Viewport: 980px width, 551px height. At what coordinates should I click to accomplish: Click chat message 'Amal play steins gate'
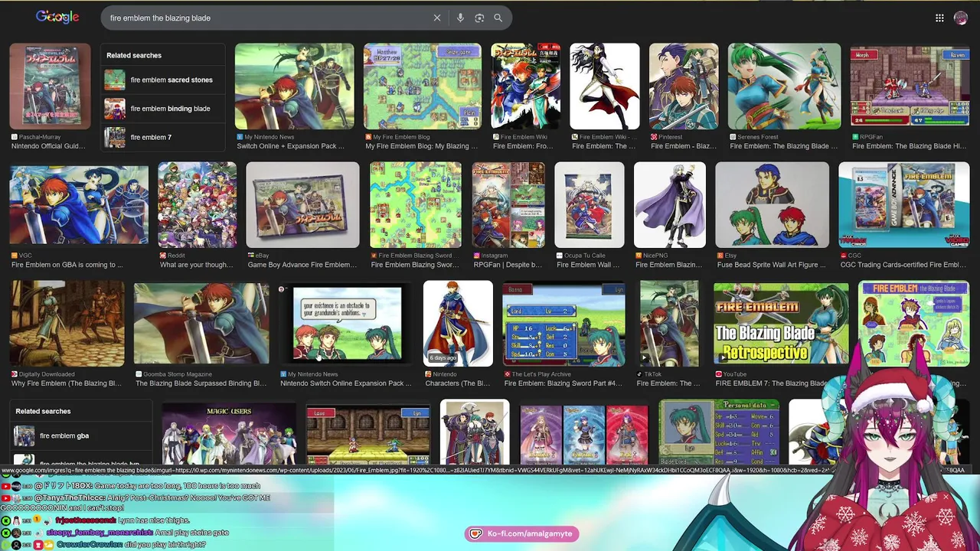pyautogui.click(x=193, y=532)
